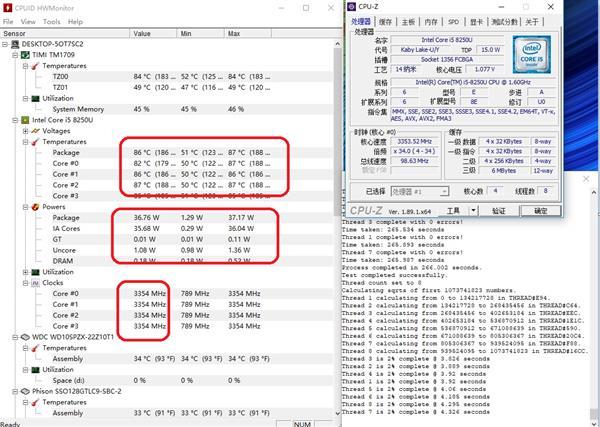Click the thermometer icon beside CPU Temperatures
Viewport: 600px width, 427px height.
click(36, 142)
